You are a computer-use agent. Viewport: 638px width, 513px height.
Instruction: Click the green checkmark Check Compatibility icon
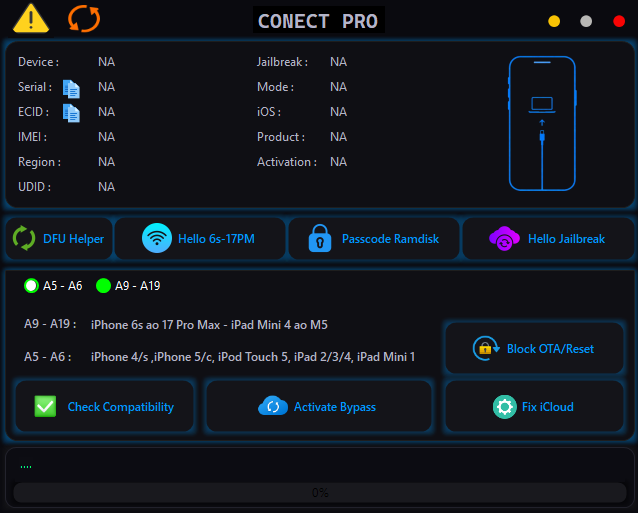(x=45, y=406)
